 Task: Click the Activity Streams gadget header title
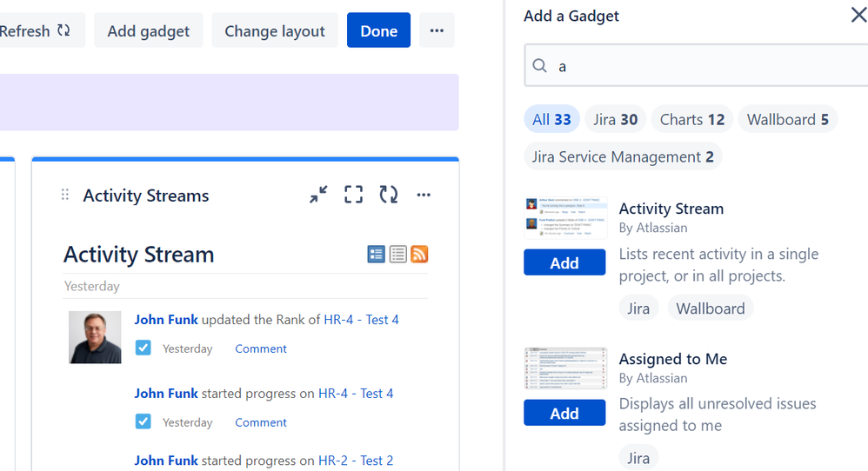tap(146, 196)
